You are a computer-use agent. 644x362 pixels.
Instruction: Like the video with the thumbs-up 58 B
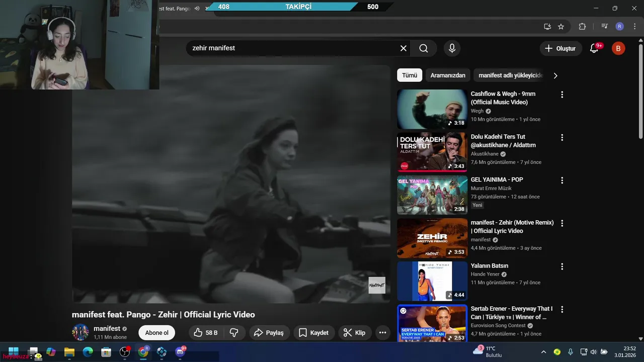(x=206, y=333)
